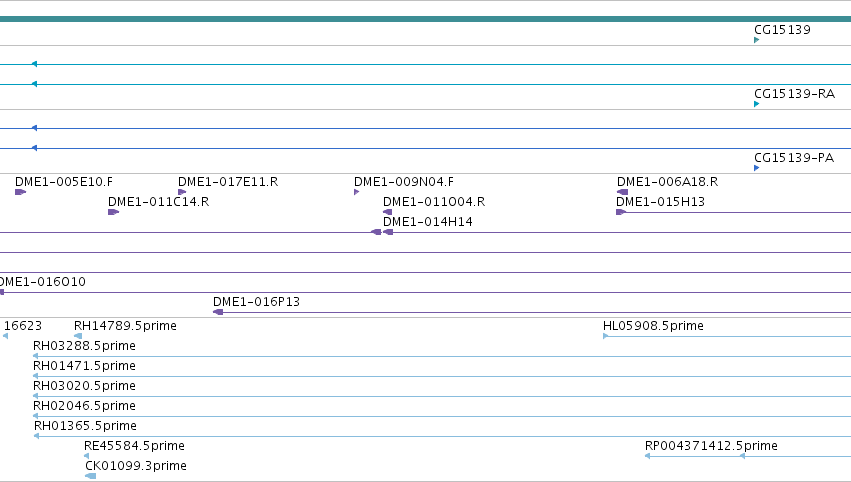Screen dimensions: 851x482
Task: Click the CG15139-PA protein label
Action: 794,158
